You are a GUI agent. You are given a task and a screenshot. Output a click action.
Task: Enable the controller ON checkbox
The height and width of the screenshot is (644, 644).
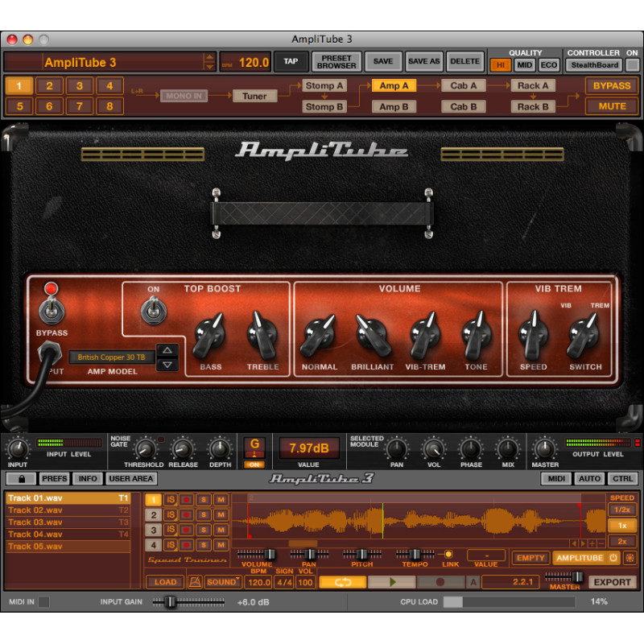point(633,65)
